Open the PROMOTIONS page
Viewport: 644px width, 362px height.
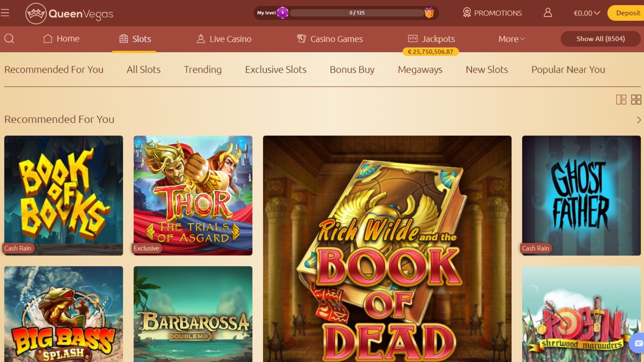tap(492, 13)
